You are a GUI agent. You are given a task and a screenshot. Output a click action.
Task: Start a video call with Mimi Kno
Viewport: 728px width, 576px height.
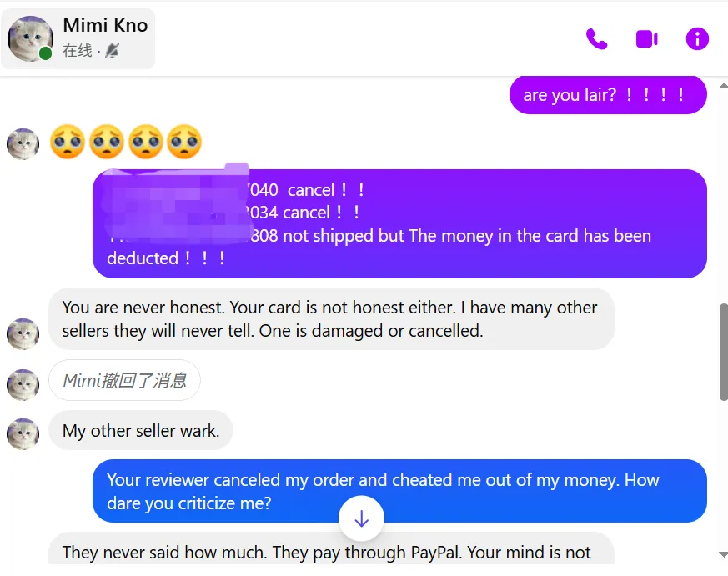coord(647,38)
